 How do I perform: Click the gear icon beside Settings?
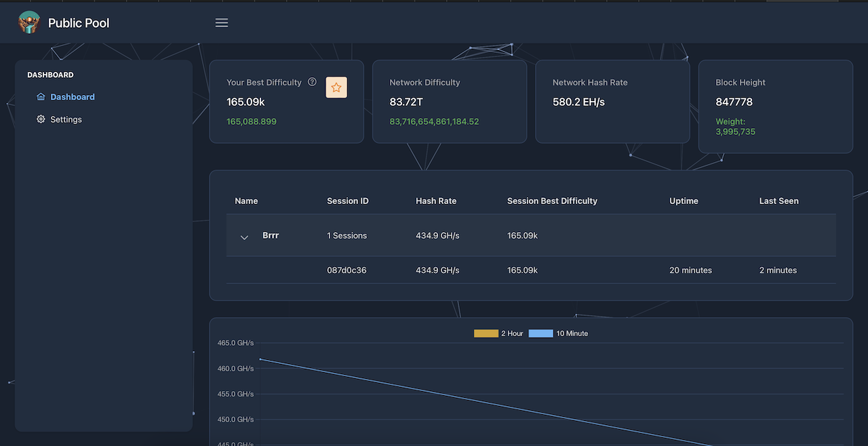pos(41,119)
